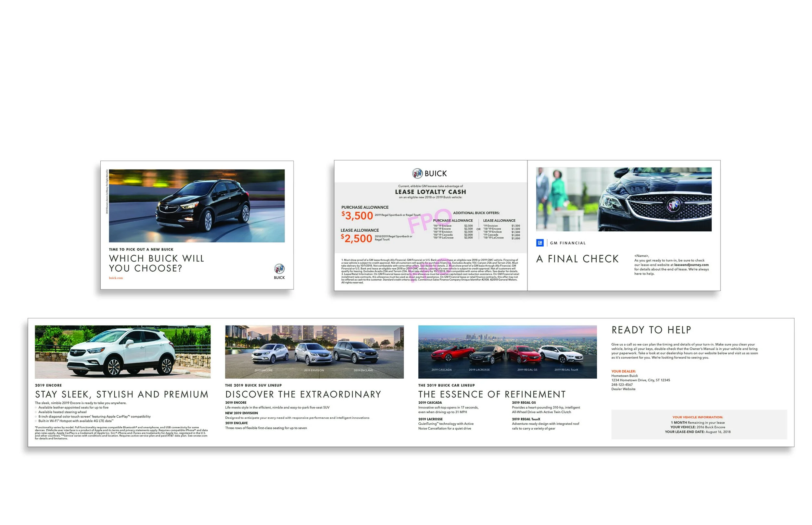Click the $2,500 lease allowance amount
812x525 pixels.
356,238
